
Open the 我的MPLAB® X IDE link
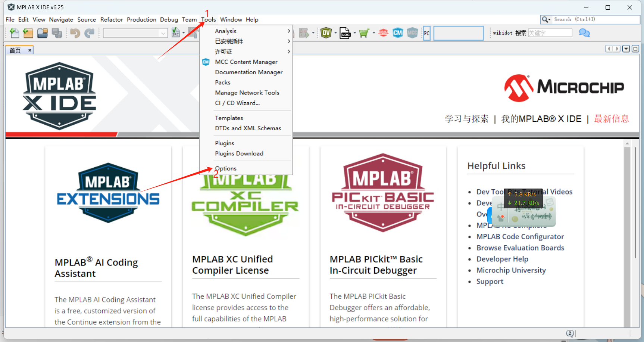pyautogui.click(x=541, y=119)
